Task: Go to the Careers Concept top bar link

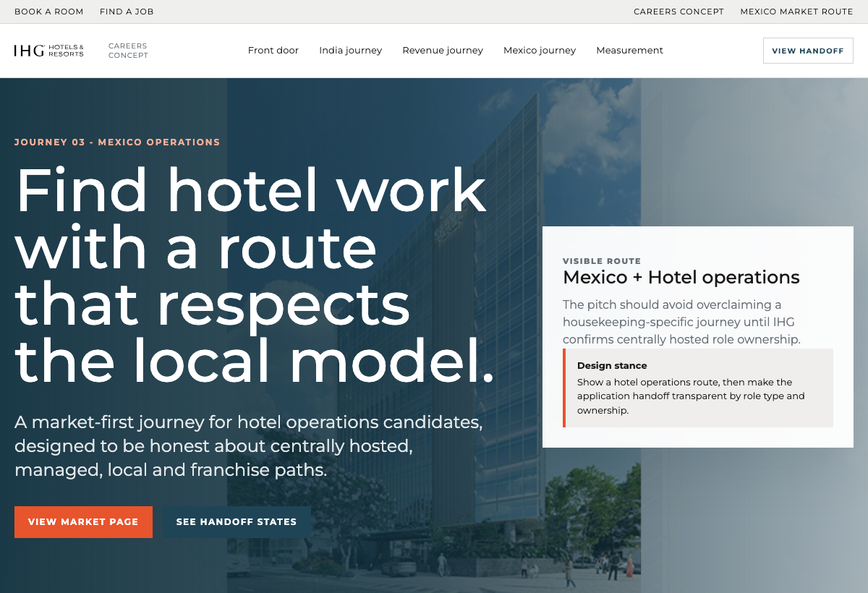Action: (678, 12)
